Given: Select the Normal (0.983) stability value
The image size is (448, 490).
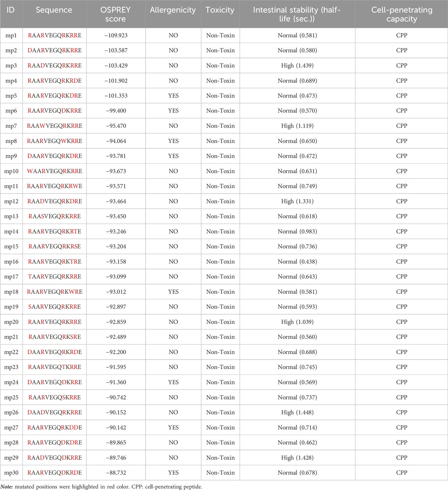Looking at the screenshot, I should (x=297, y=231).
